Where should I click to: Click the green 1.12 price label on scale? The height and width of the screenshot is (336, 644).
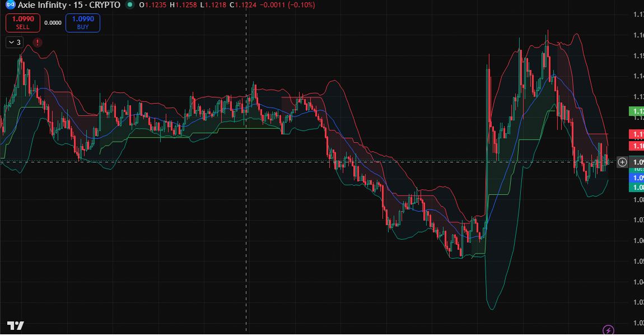pos(637,111)
